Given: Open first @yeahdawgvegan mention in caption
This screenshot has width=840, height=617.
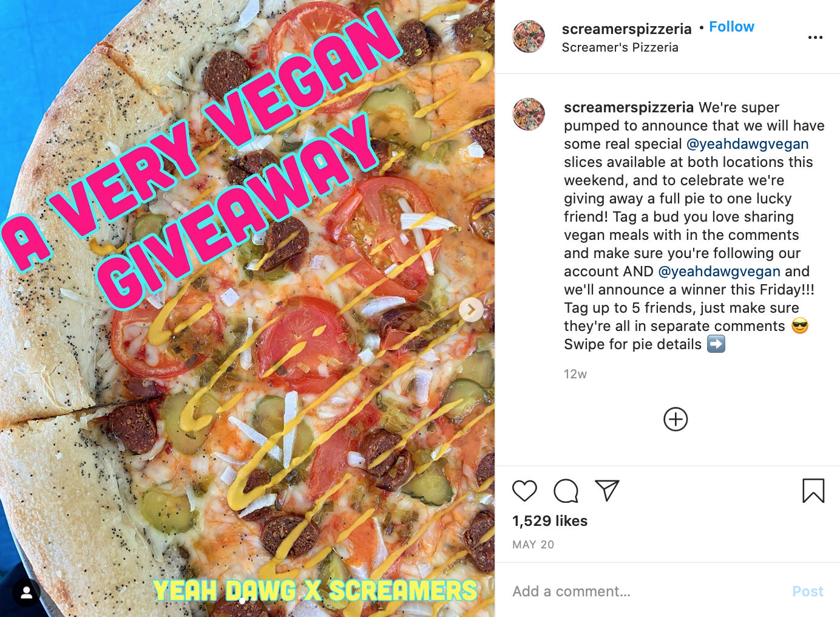Looking at the screenshot, I should coord(747,144).
